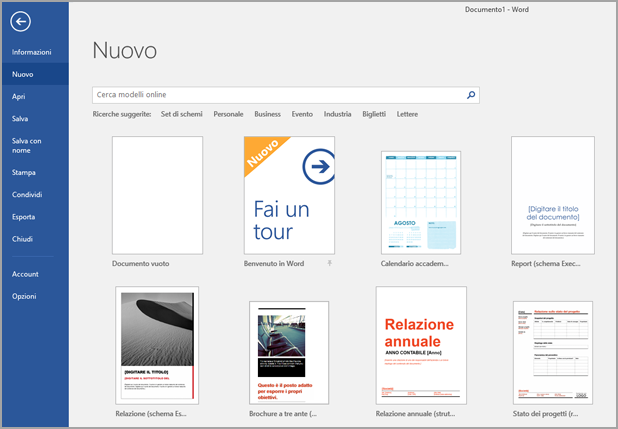The width and height of the screenshot is (618, 429).
Task: Open Informazioni in the sidebar
Action: click(32, 52)
